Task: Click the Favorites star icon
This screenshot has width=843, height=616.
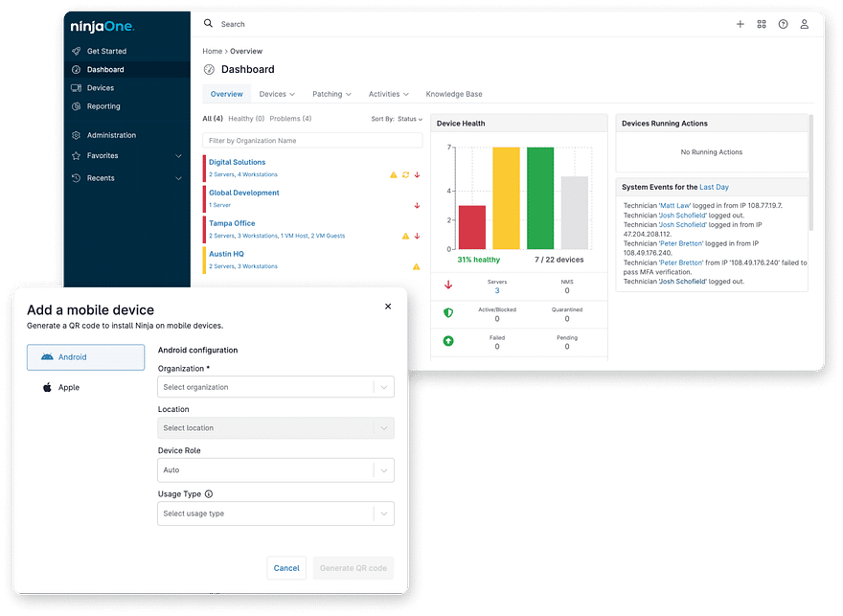Action: tap(77, 156)
